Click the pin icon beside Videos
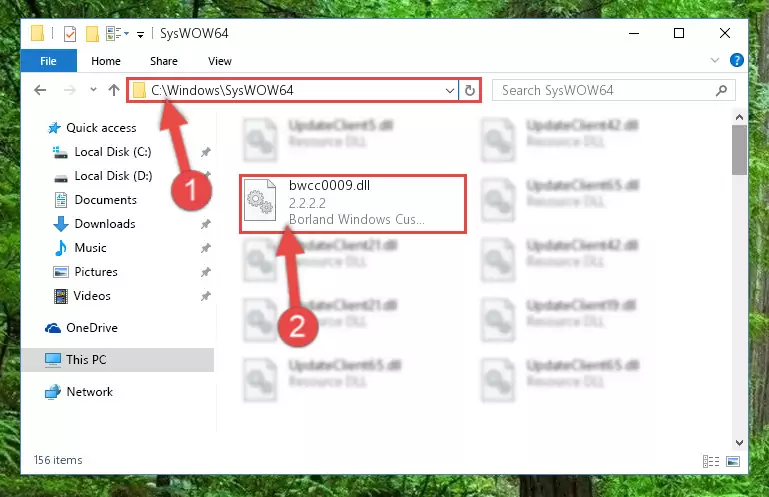 click(205, 296)
